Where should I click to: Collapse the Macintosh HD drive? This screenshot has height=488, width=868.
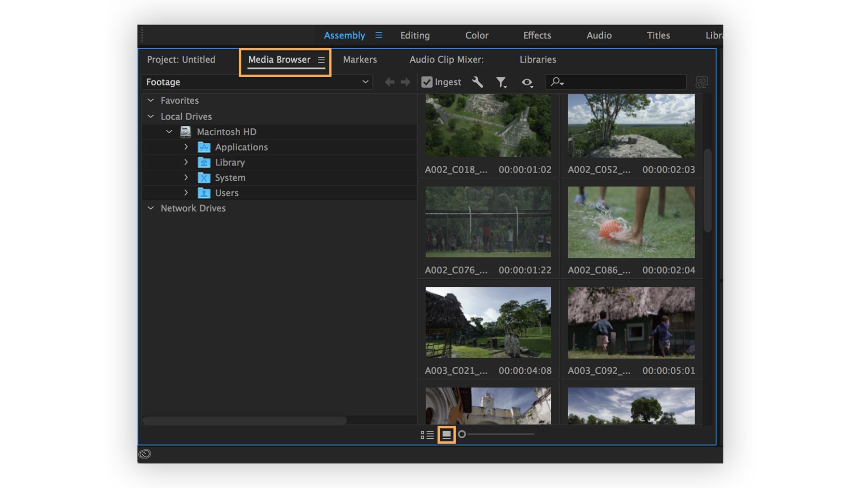pos(169,132)
